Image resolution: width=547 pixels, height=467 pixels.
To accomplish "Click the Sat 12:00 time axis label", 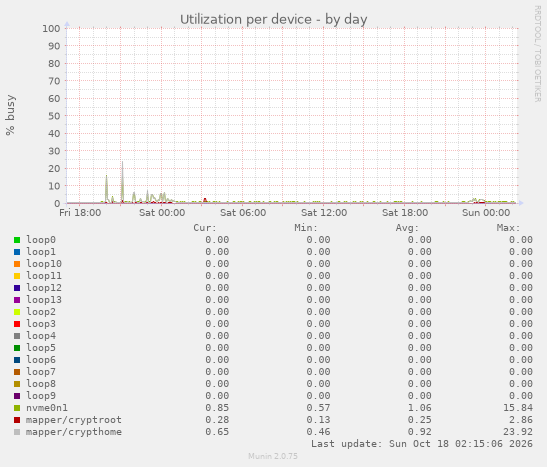I will point(324,213).
